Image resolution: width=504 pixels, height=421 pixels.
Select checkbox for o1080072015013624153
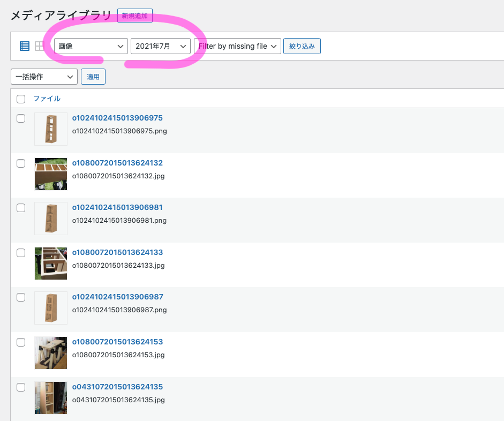21,342
